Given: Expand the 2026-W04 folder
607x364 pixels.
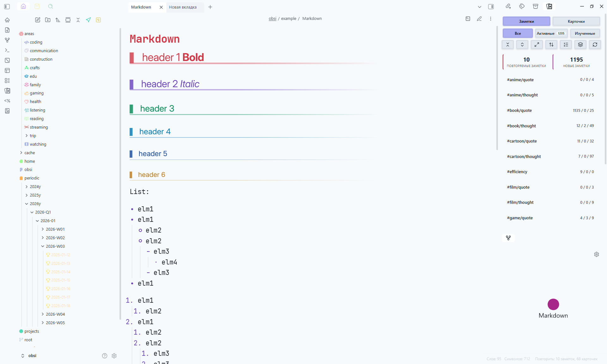Looking at the screenshot, I should click(x=43, y=314).
